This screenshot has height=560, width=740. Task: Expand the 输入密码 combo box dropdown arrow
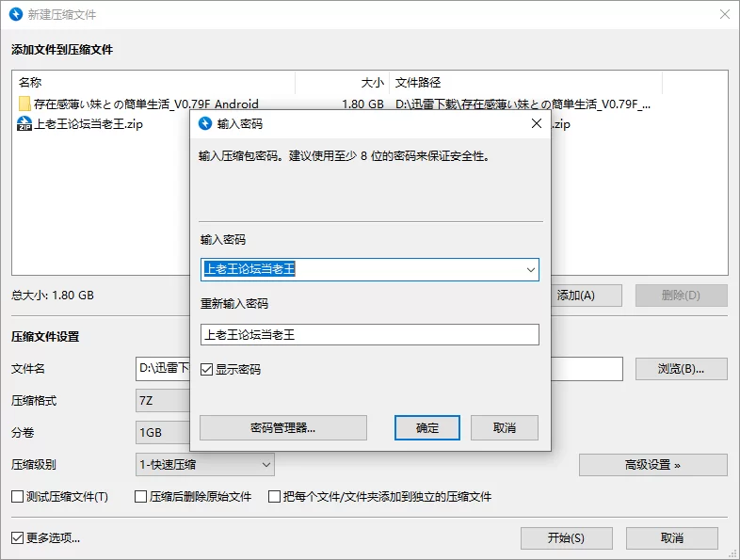530,269
